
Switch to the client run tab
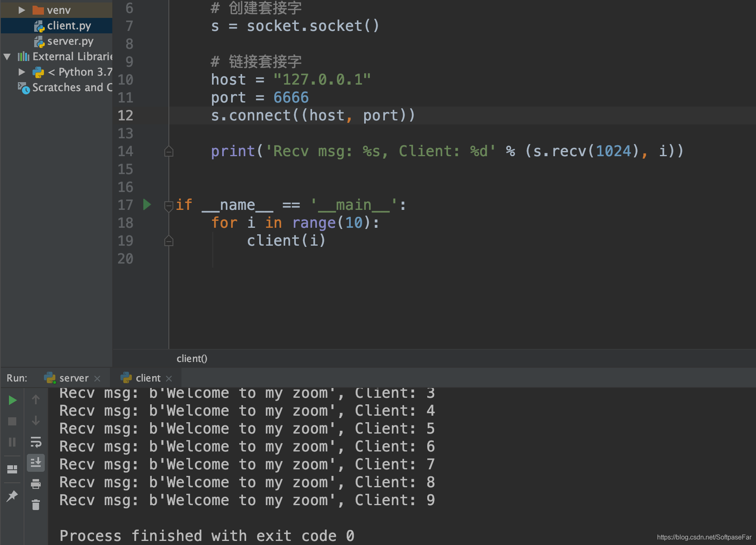(148, 378)
